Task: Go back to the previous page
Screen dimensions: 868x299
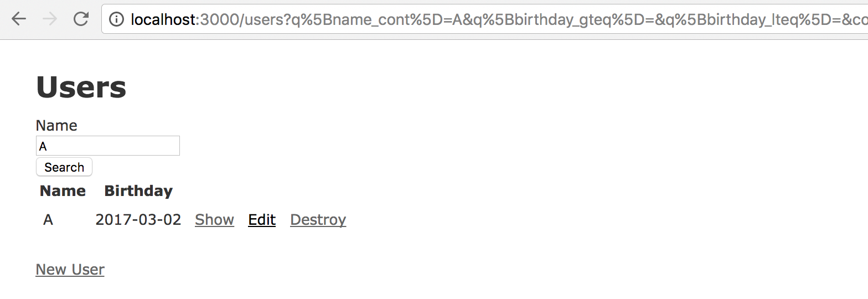Action: (x=19, y=19)
